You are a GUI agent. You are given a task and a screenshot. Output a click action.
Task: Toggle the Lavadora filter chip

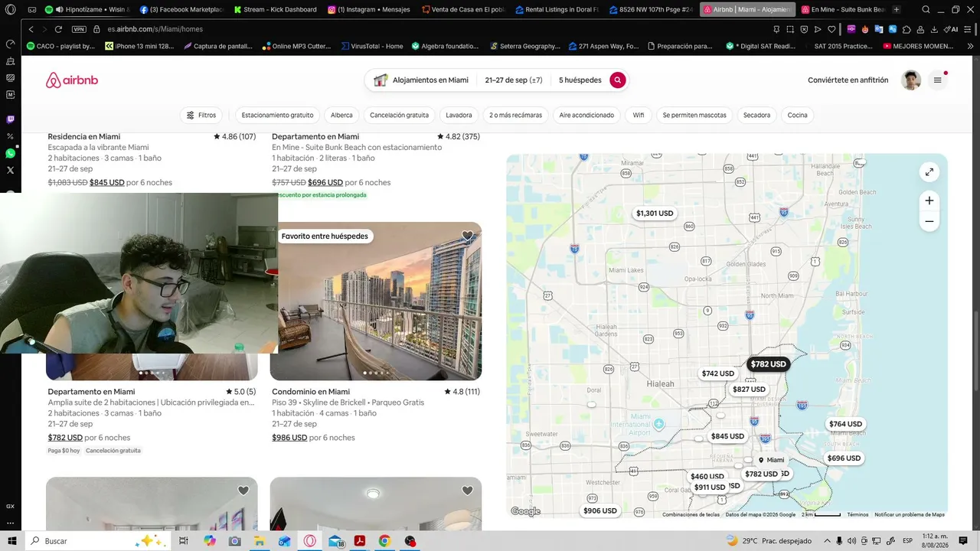pyautogui.click(x=459, y=116)
